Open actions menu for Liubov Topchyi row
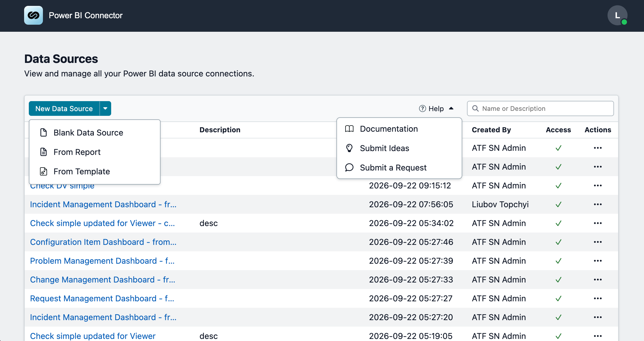 (x=598, y=204)
